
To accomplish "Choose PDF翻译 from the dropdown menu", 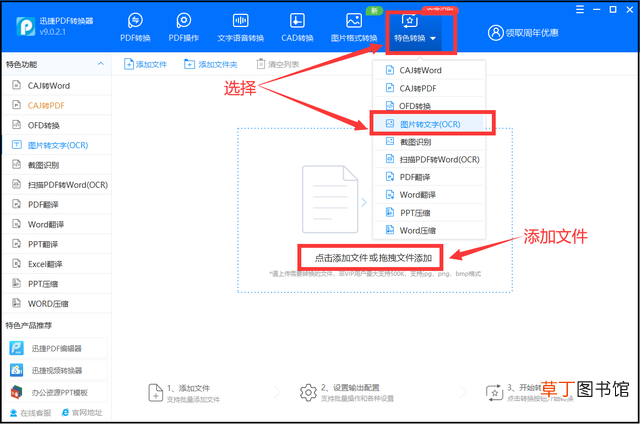I will pyautogui.click(x=429, y=177).
